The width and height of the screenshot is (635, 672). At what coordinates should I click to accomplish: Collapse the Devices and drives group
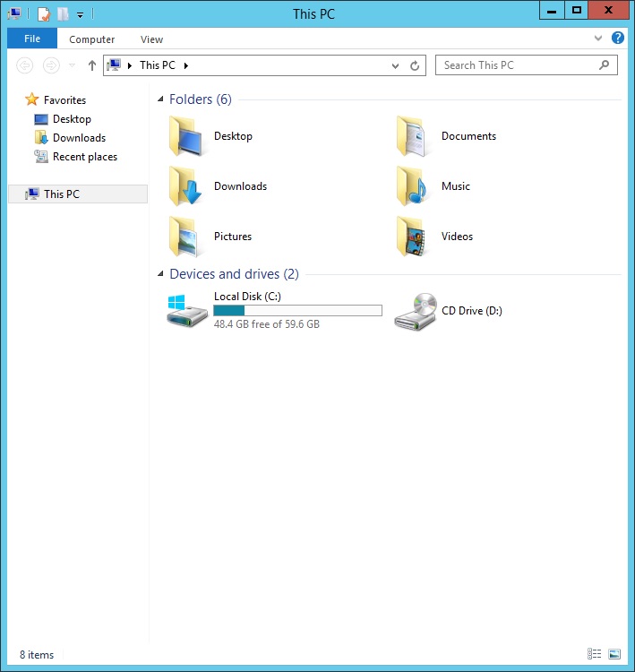point(160,274)
